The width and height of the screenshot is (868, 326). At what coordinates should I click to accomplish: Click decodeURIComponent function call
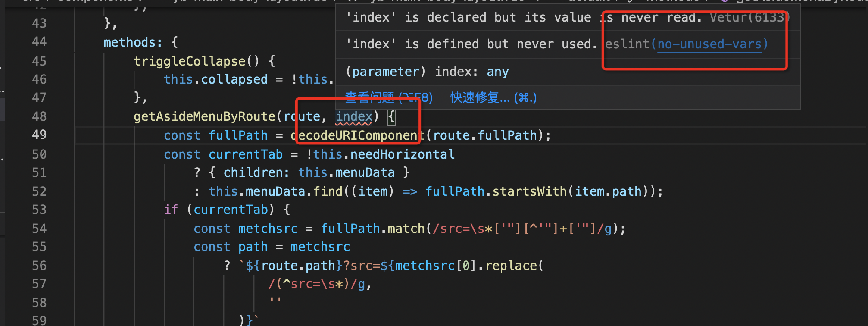[358, 135]
